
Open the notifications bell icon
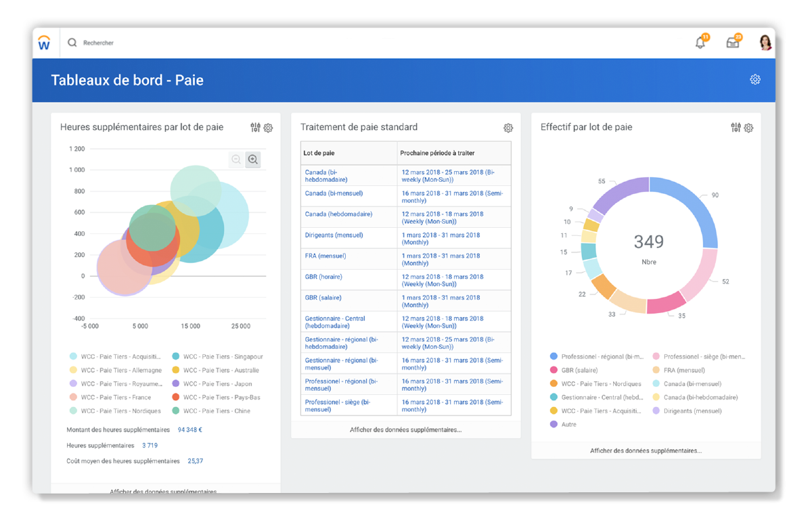700,42
